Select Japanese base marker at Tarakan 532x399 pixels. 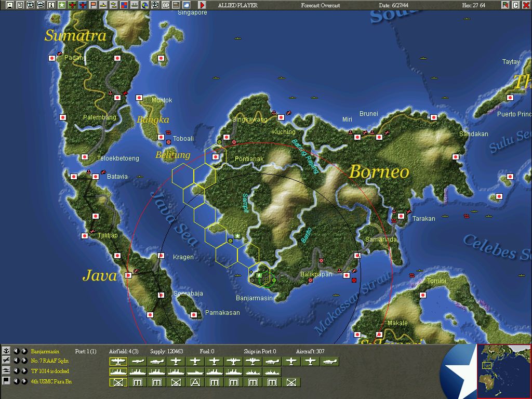pos(401,216)
